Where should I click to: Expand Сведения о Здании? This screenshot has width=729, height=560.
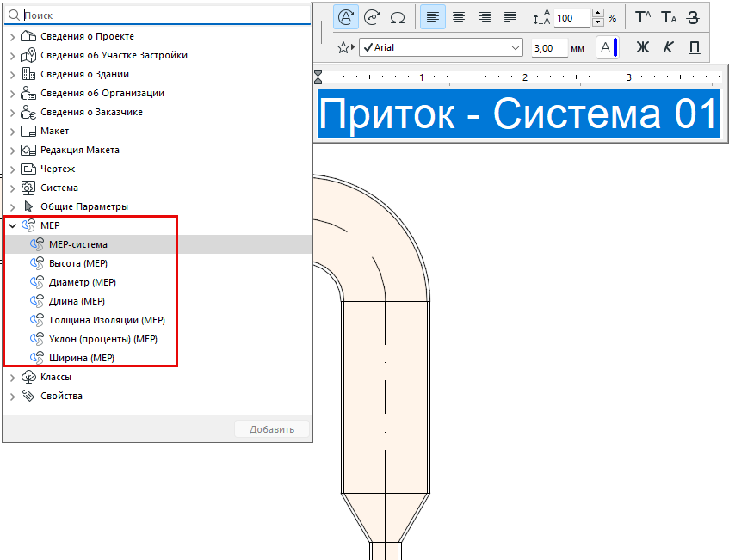pos(13,75)
